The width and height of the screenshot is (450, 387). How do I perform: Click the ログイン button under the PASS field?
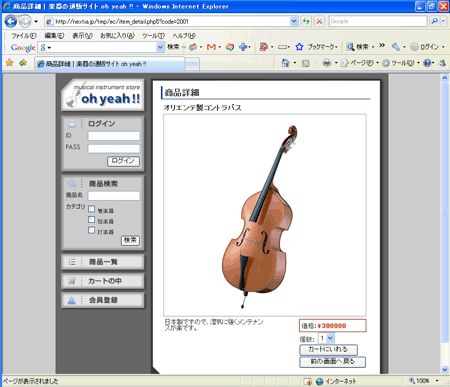click(123, 161)
